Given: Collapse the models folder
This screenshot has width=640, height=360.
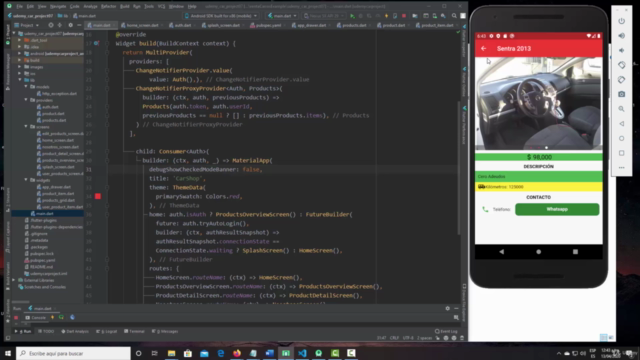Looking at the screenshot, I should (x=27, y=87).
